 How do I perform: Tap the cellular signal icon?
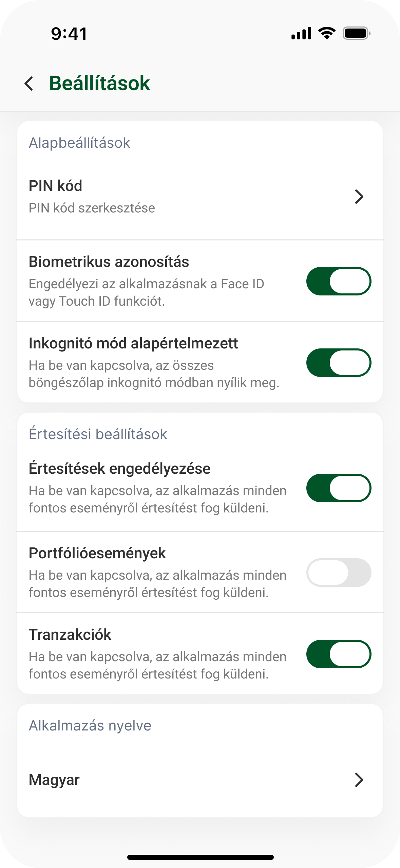tap(301, 33)
